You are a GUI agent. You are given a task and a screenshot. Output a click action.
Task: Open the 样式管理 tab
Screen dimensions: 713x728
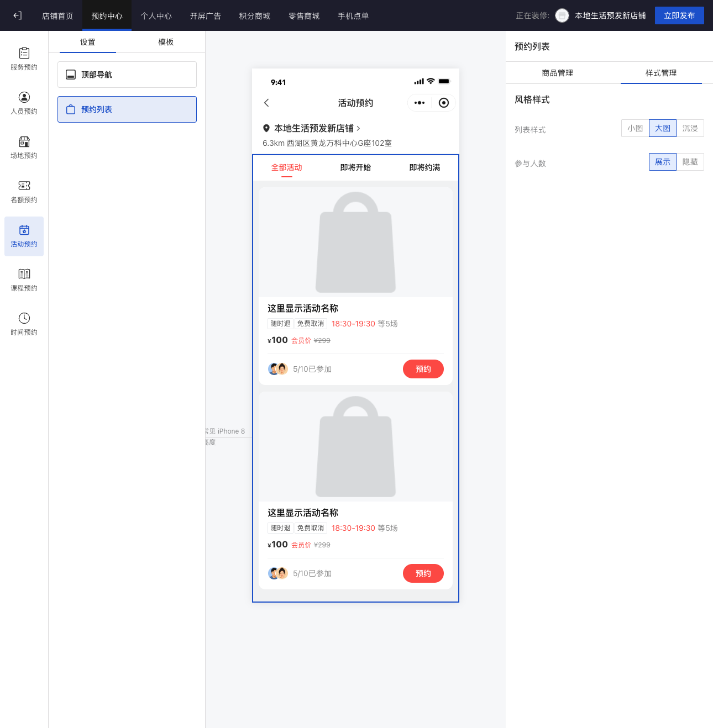[661, 73]
